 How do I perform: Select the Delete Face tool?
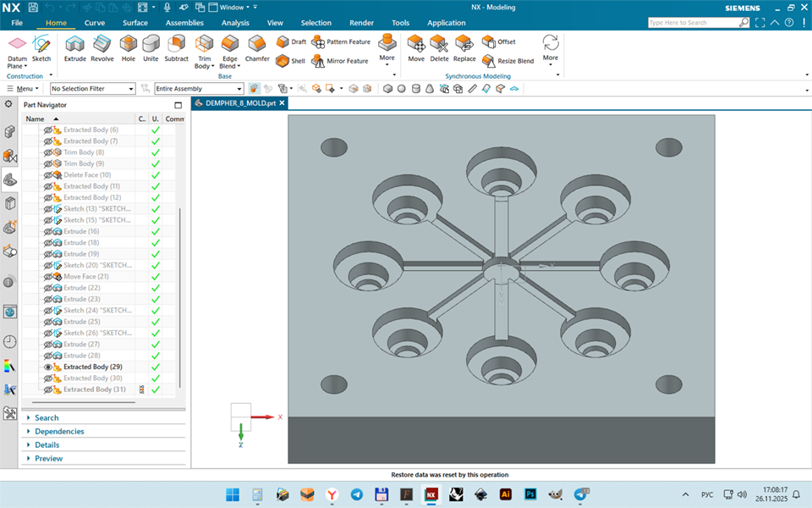tap(439, 49)
